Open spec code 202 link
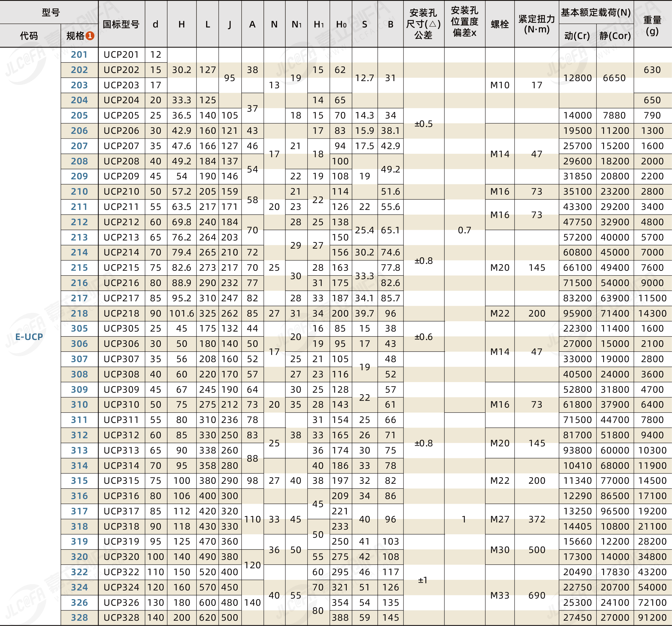This screenshot has height=626, width=672. [79, 70]
